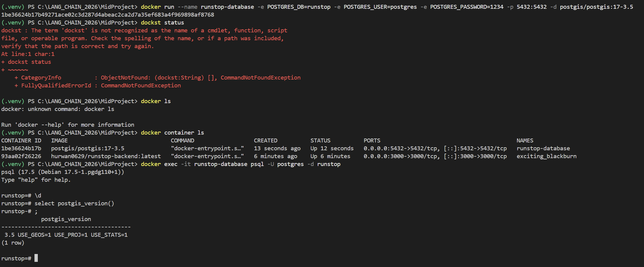Click the CREATED column header

click(265, 141)
